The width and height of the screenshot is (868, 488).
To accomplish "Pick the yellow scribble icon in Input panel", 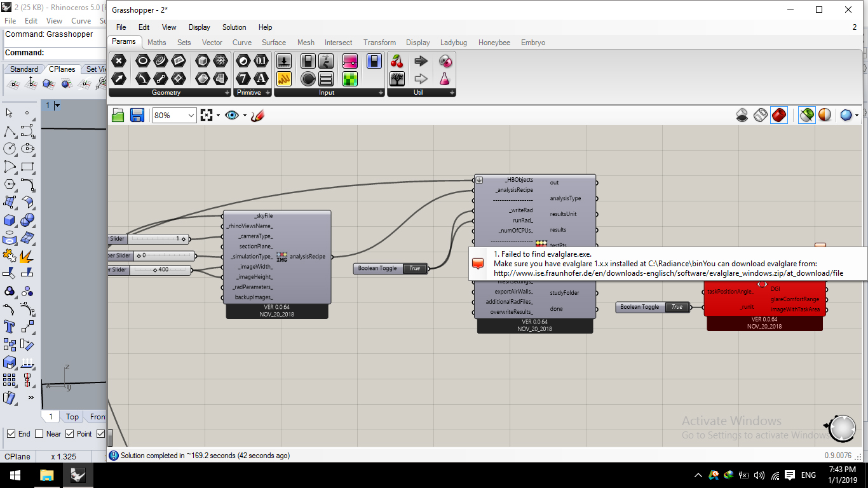I will 284,79.
